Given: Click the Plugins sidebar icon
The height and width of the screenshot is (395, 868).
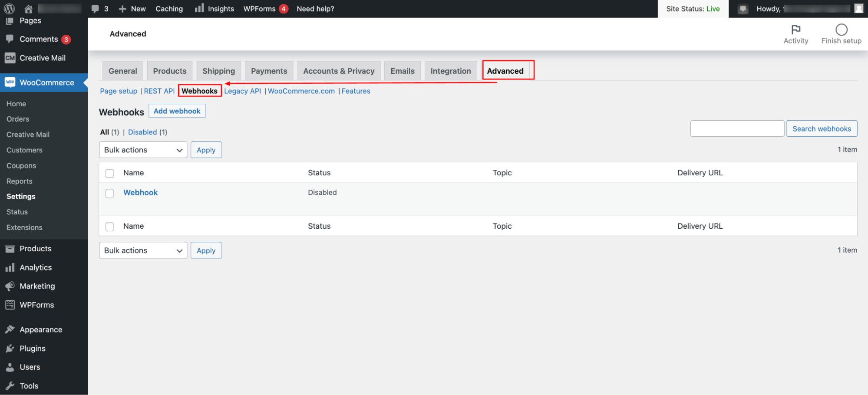Looking at the screenshot, I should pyautogui.click(x=10, y=348).
